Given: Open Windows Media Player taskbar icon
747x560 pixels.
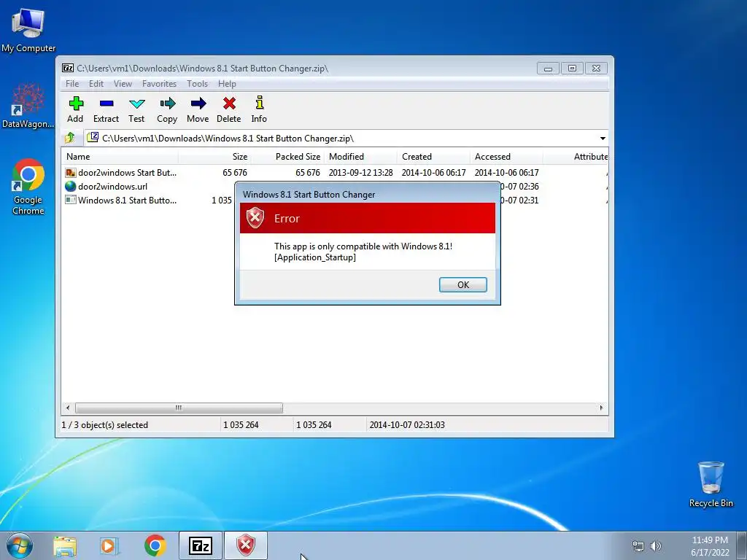Looking at the screenshot, I should pyautogui.click(x=109, y=545).
